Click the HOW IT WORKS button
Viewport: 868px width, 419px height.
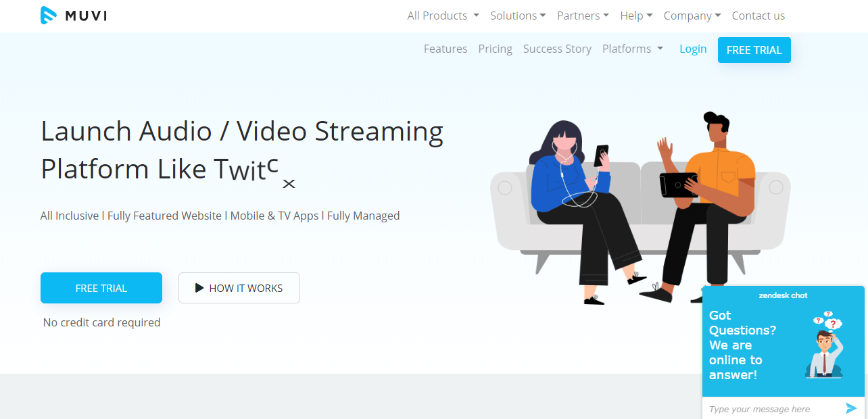(239, 288)
